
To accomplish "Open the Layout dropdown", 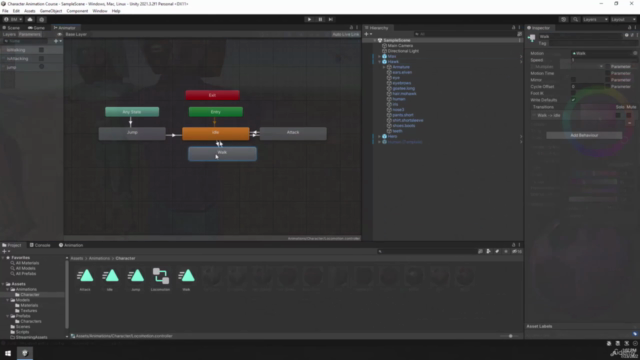I will pyautogui.click(x=623, y=19).
